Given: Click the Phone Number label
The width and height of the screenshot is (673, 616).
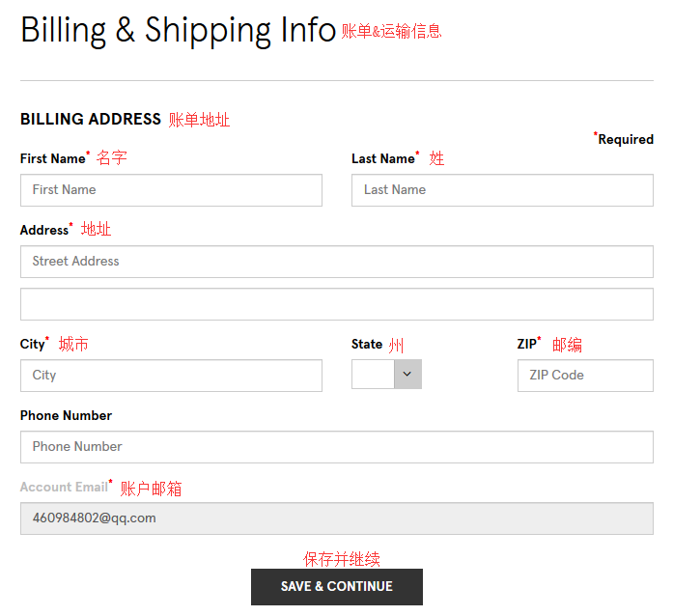Looking at the screenshot, I should point(66,415).
